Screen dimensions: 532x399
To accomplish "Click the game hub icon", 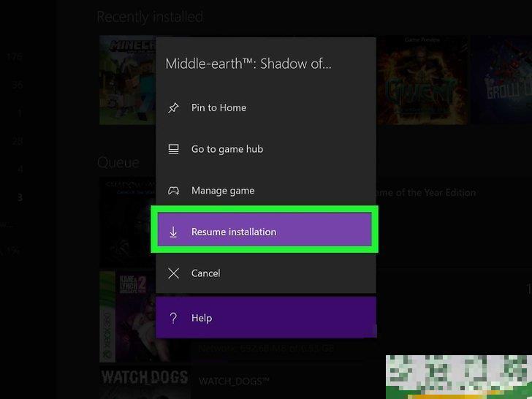I will pos(173,149).
